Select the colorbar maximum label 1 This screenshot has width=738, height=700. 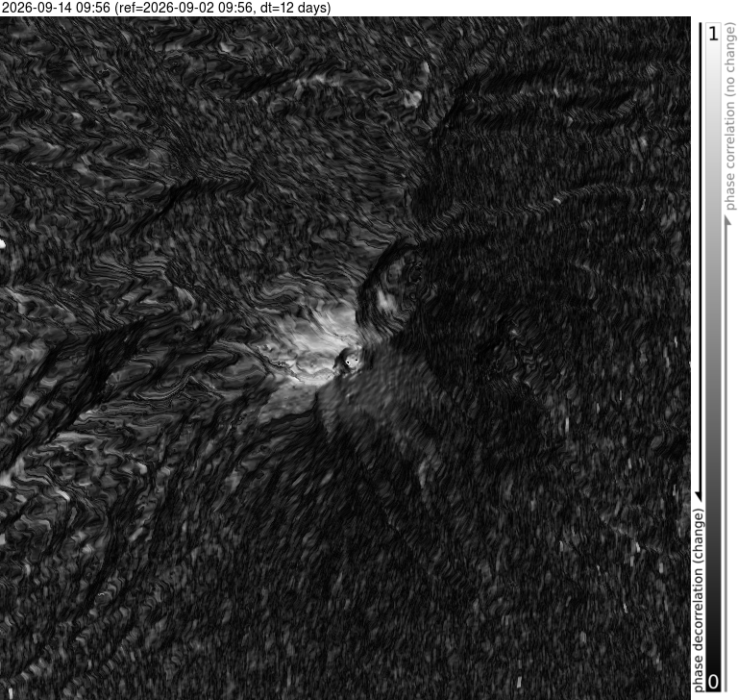[714, 34]
